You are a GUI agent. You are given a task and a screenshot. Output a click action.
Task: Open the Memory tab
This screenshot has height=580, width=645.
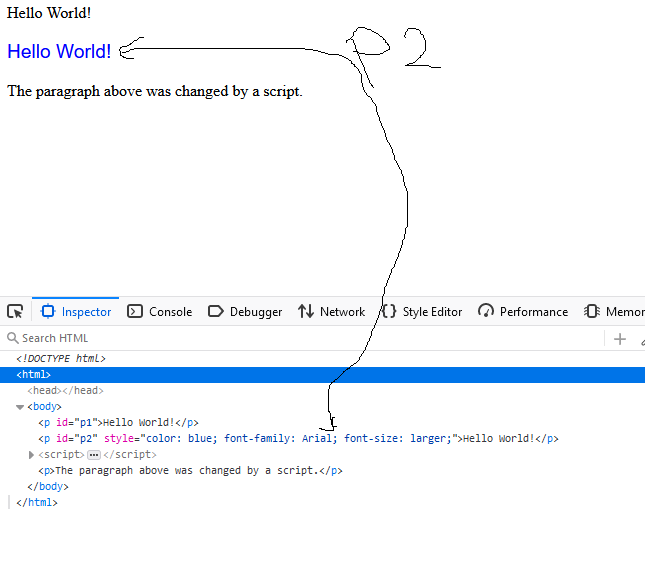pos(614,311)
